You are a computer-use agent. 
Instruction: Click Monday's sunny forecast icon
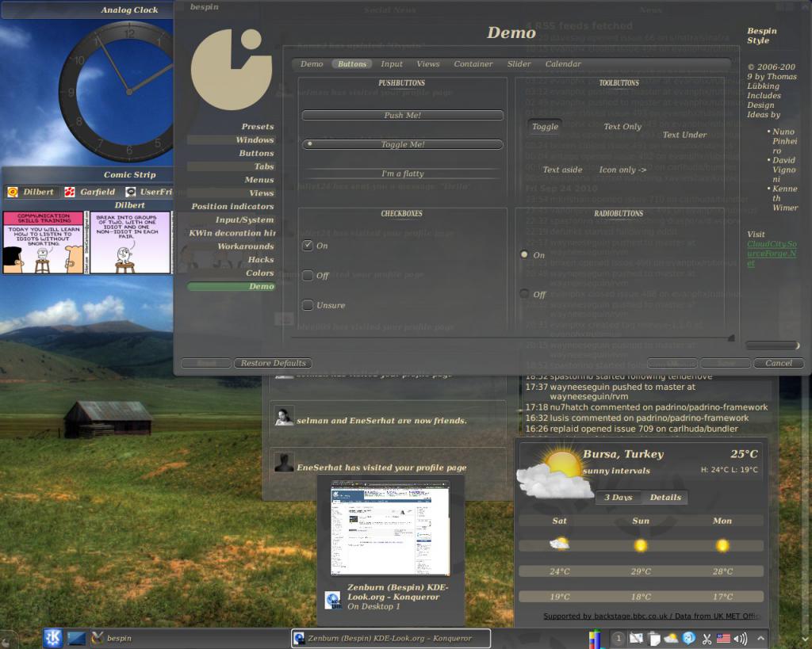pyautogui.click(x=722, y=545)
